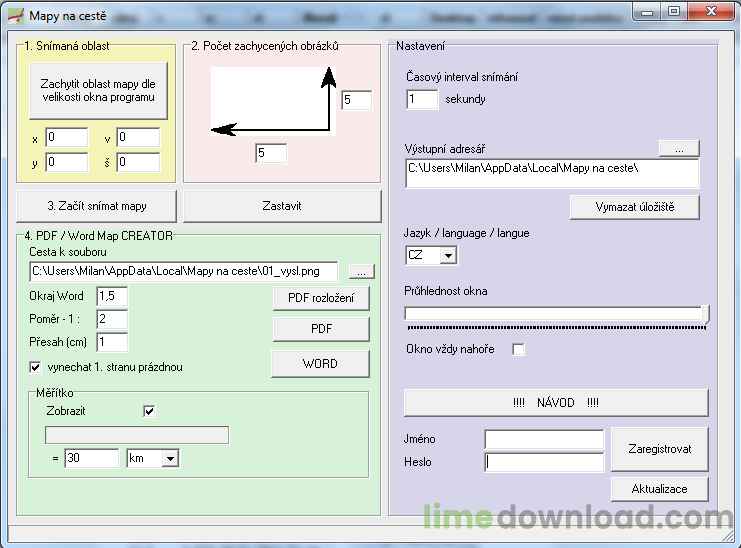Click the Aktualizace button

point(660,488)
